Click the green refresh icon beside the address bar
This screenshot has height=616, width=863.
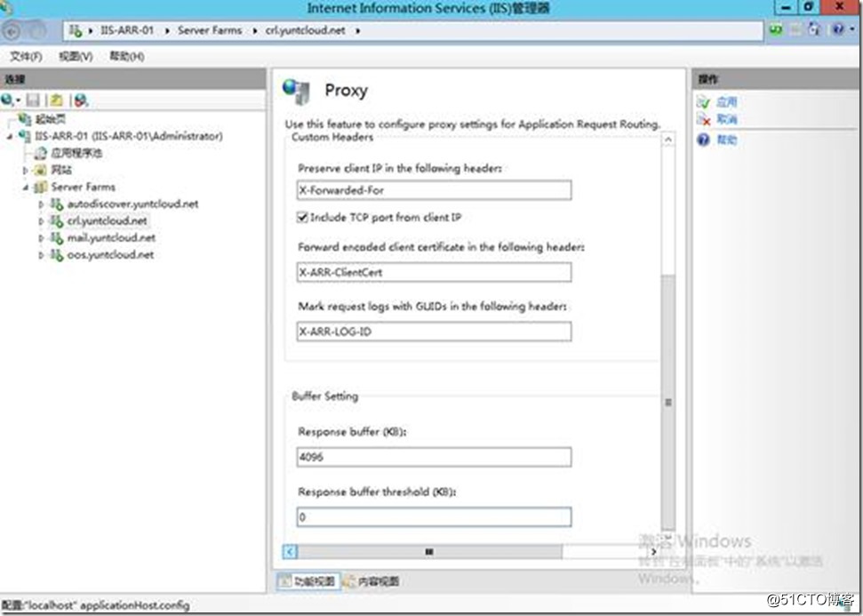[776, 29]
